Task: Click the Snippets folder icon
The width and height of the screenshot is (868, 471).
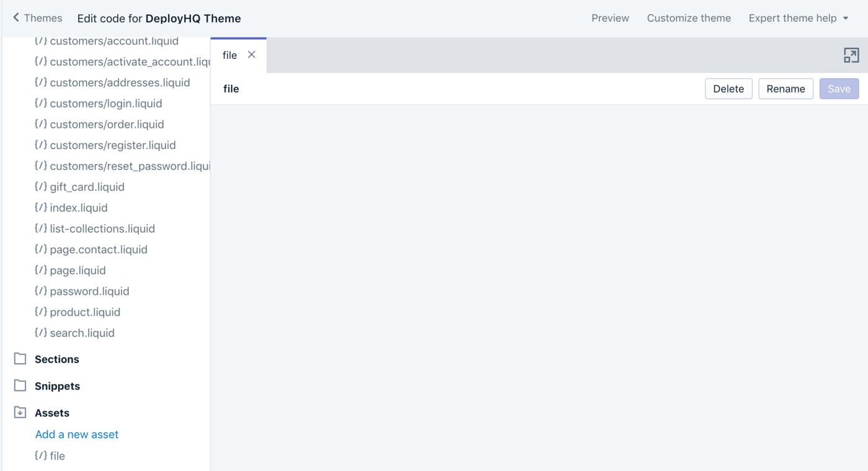Action: pyautogui.click(x=20, y=385)
